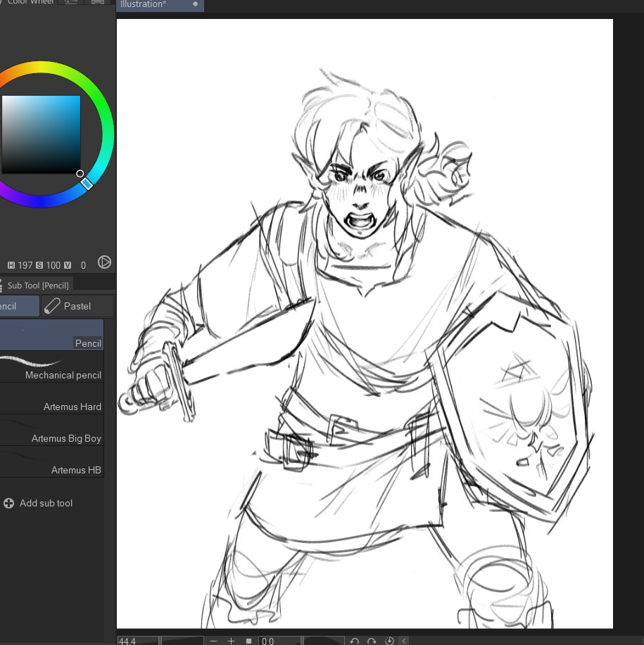
Task: Rotate canvas left with the counterclockwise arrow
Action: 354,641
